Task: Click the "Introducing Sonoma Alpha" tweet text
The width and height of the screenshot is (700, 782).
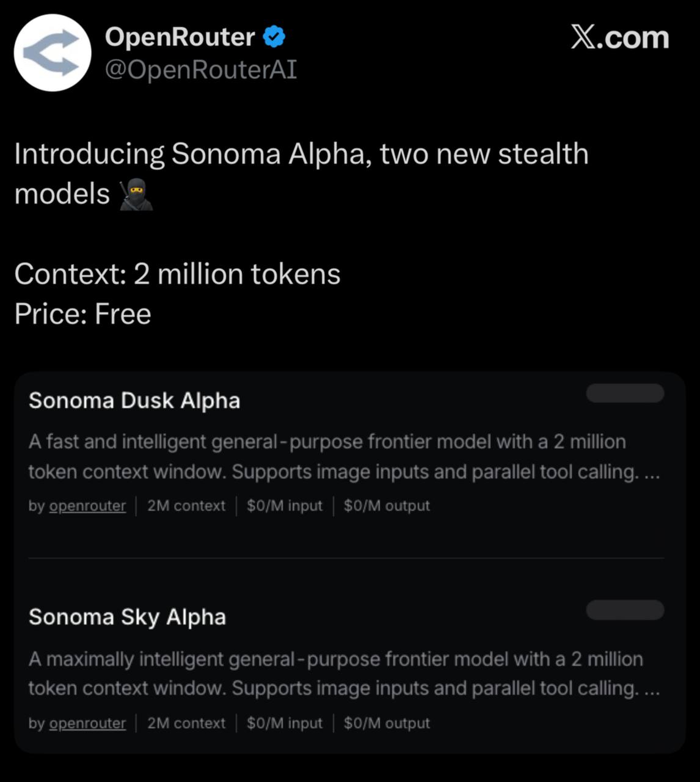Action: pyautogui.click(x=301, y=154)
